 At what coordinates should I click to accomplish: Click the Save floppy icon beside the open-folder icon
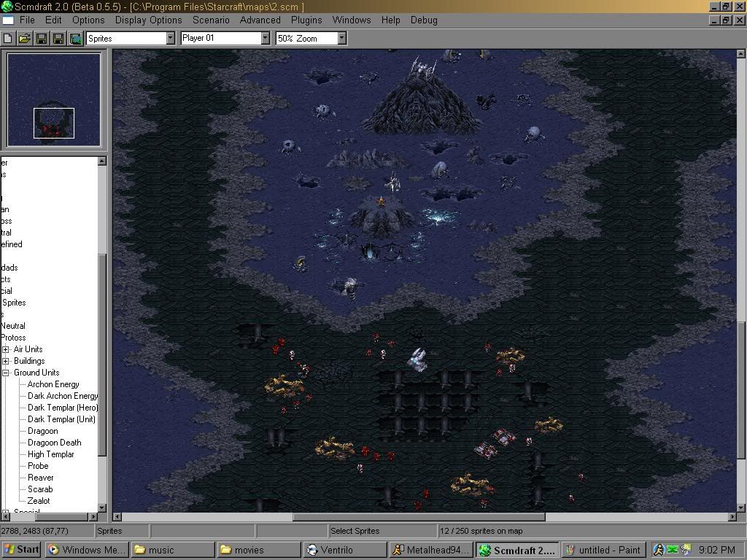click(42, 39)
